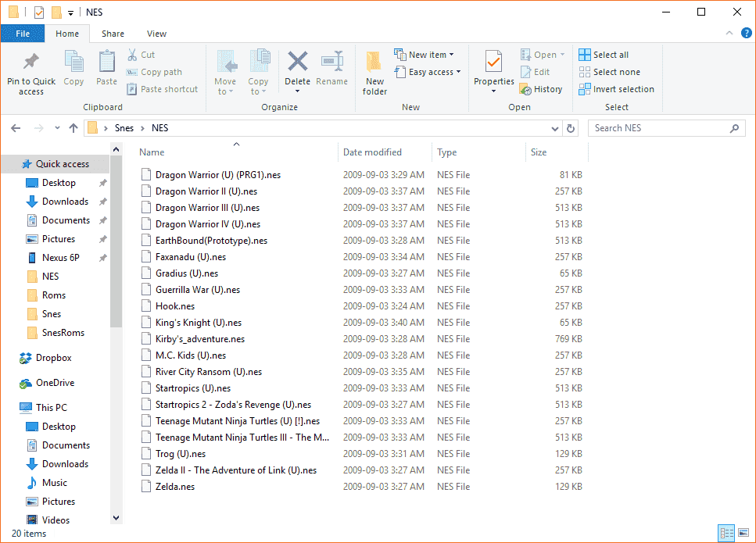Refresh the current folder view
The image size is (756, 543).
click(571, 128)
